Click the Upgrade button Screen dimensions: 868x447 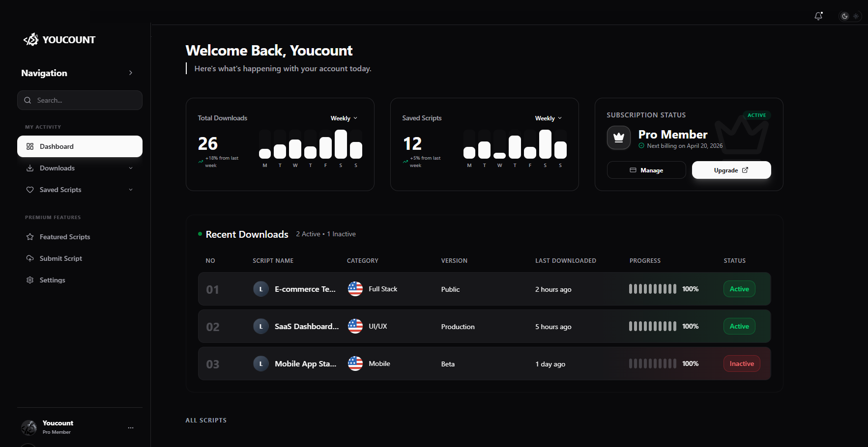pyautogui.click(x=731, y=170)
